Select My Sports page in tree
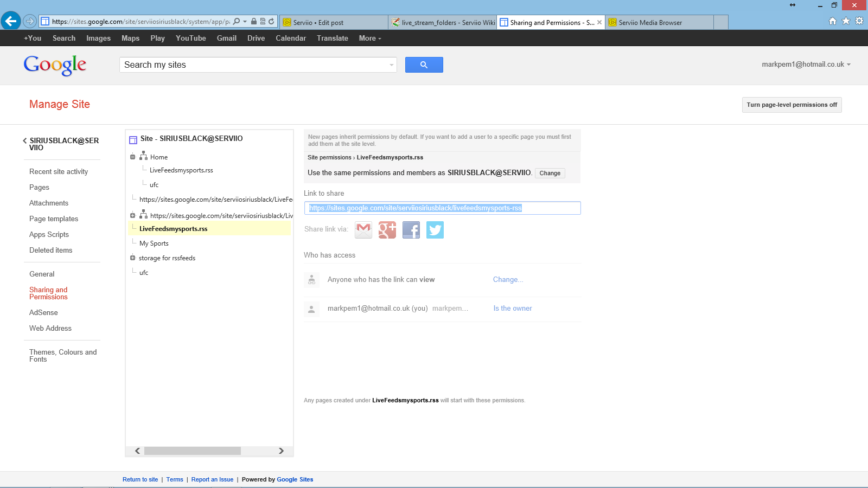 pos(154,243)
